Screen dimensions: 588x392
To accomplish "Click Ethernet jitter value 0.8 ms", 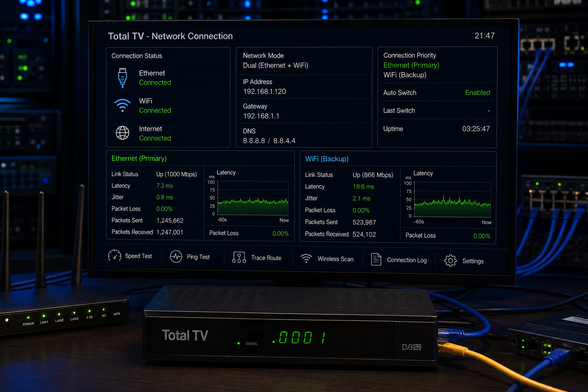I will [x=165, y=198].
